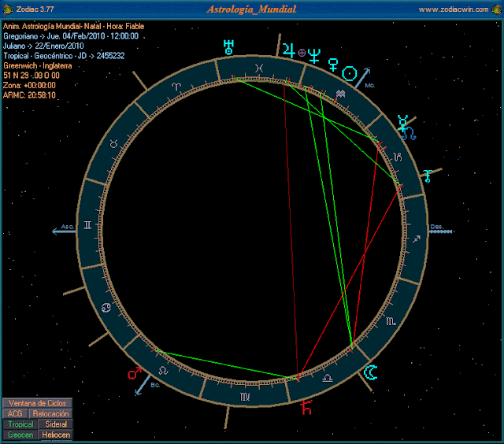Click the Sun circle glyph
The image size is (504, 444).
click(x=349, y=73)
